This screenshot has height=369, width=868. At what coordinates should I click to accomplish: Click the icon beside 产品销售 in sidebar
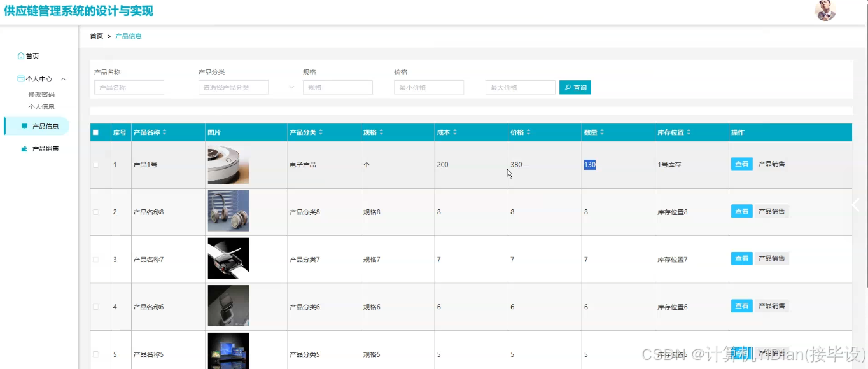(24, 149)
